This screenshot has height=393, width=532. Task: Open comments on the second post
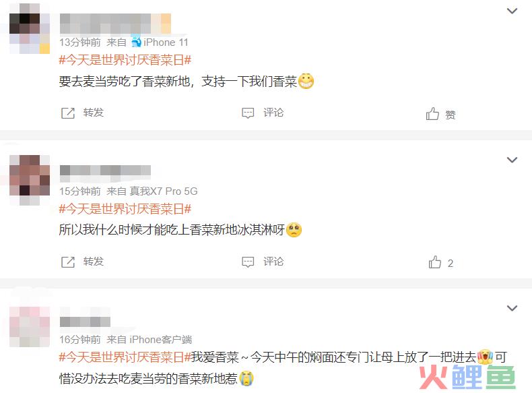(248, 262)
